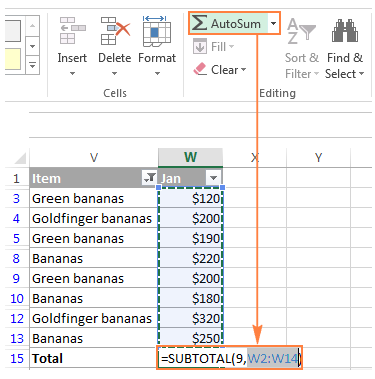Image resolution: width=375 pixels, height=379 pixels.
Task: Open the Jan column filter dropdown
Action: (x=213, y=178)
